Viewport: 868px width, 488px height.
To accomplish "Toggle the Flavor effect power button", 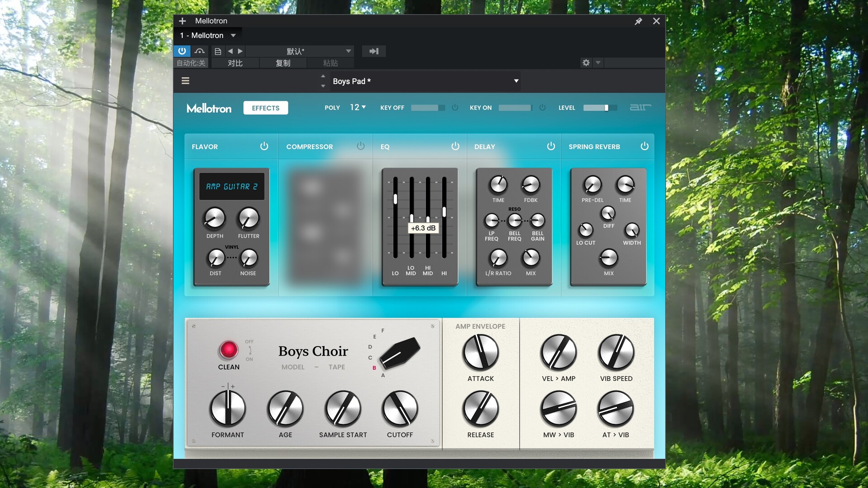I will 264,146.
